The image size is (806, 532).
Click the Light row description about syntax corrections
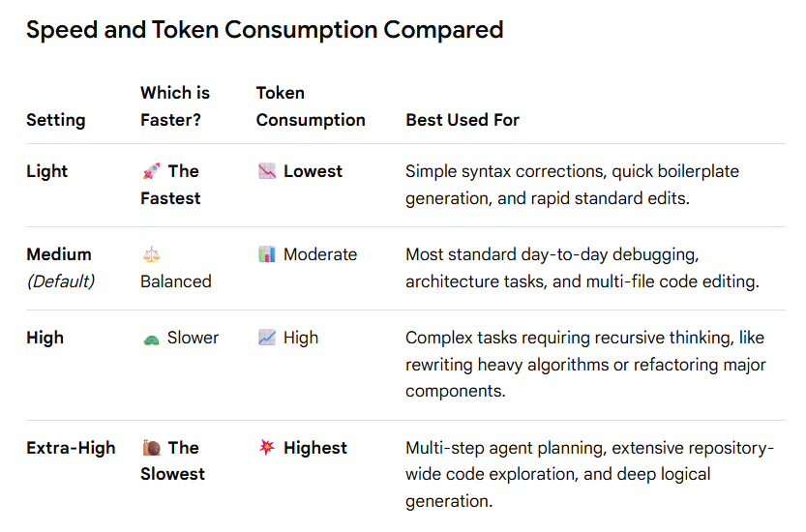(572, 185)
